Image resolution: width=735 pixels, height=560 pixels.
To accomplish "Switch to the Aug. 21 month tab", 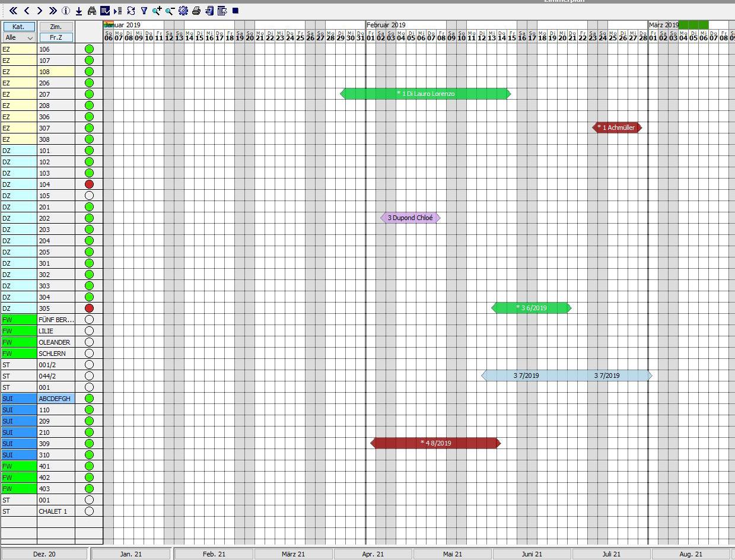I will coord(691,554).
